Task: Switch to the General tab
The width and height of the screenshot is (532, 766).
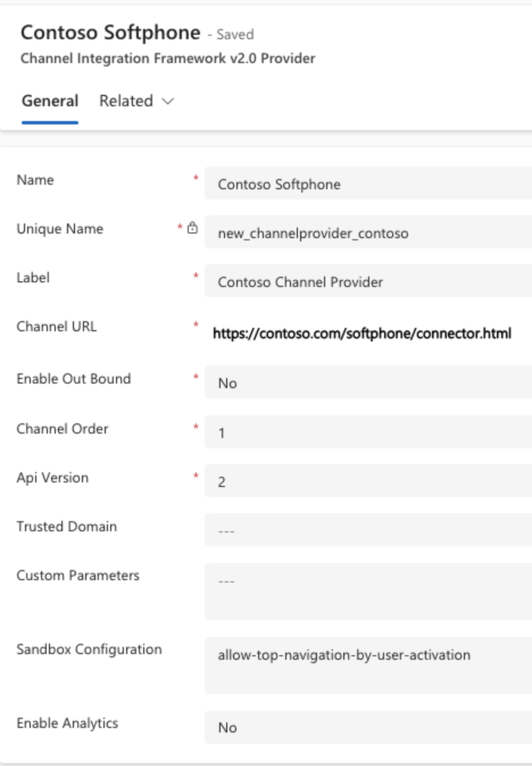Action: pos(50,101)
